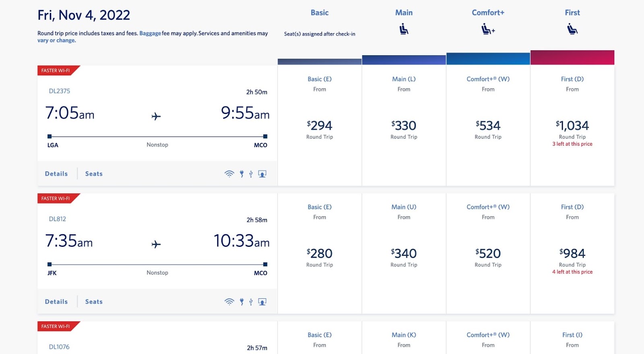Select Main (L) $330 fare for DL2375
The height and width of the screenshot is (354, 644).
404,125
